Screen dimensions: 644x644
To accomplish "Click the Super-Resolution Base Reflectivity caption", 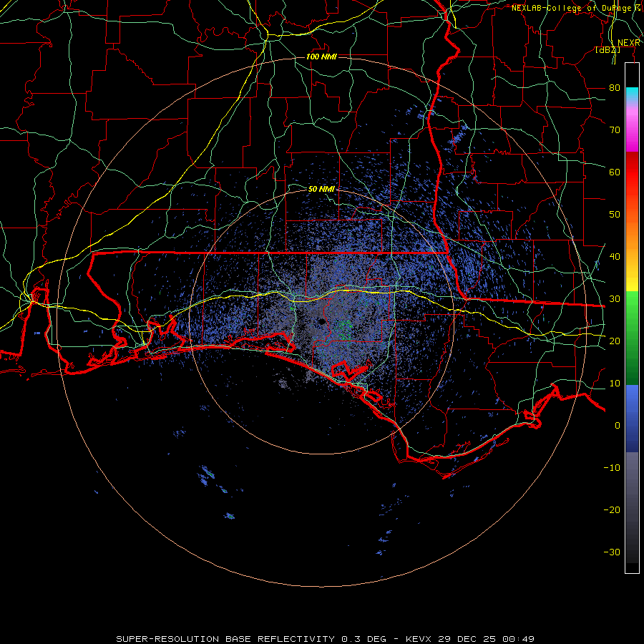I will pyautogui.click(x=326, y=639).
